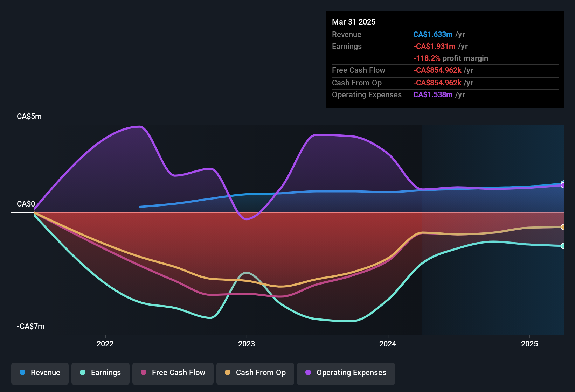The image size is (575, 392).
Task: Click the Cash From Op endpoint marker on chart
Action: (563, 227)
